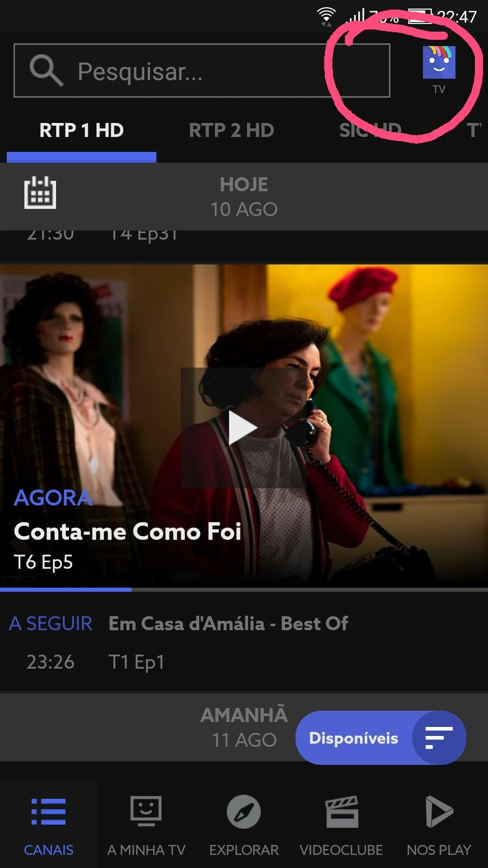This screenshot has width=488, height=868.
Task: Open the NOS Play section
Action: pos(439,826)
